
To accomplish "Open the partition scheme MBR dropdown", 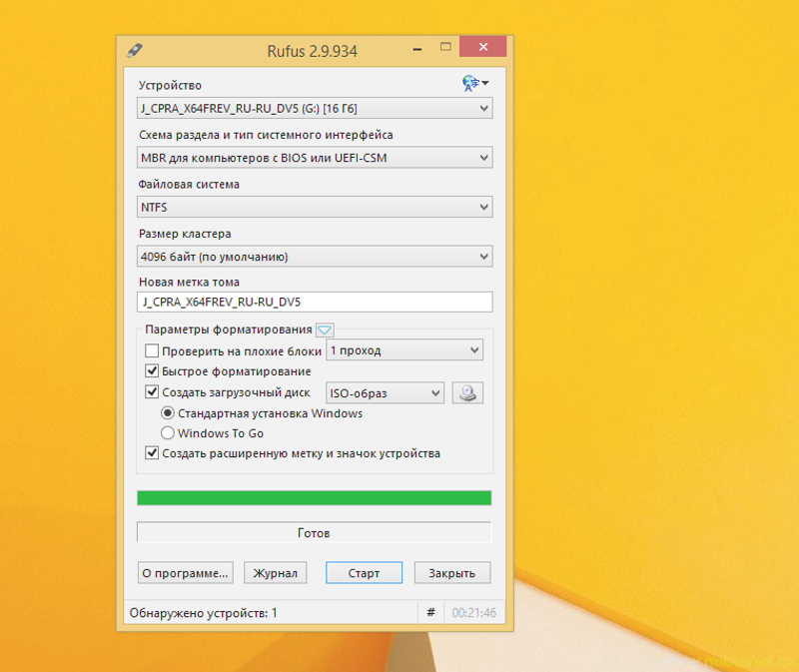I will [315, 158].
